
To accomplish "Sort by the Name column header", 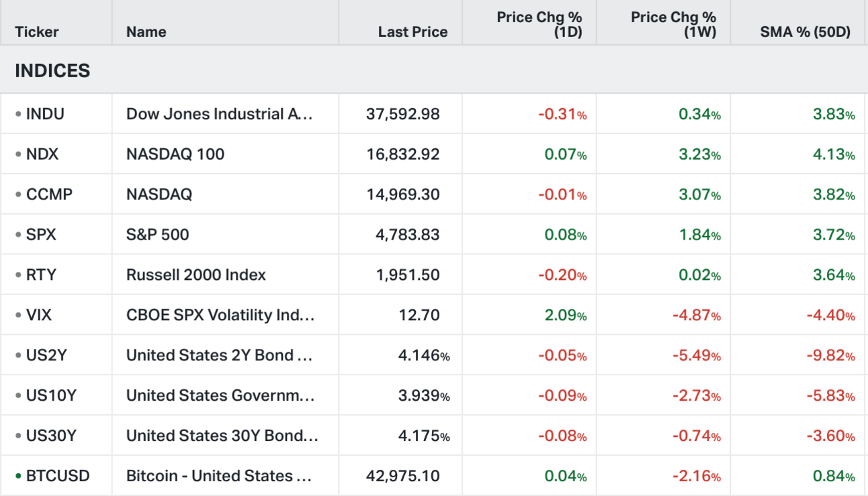I will click(146, 32).
